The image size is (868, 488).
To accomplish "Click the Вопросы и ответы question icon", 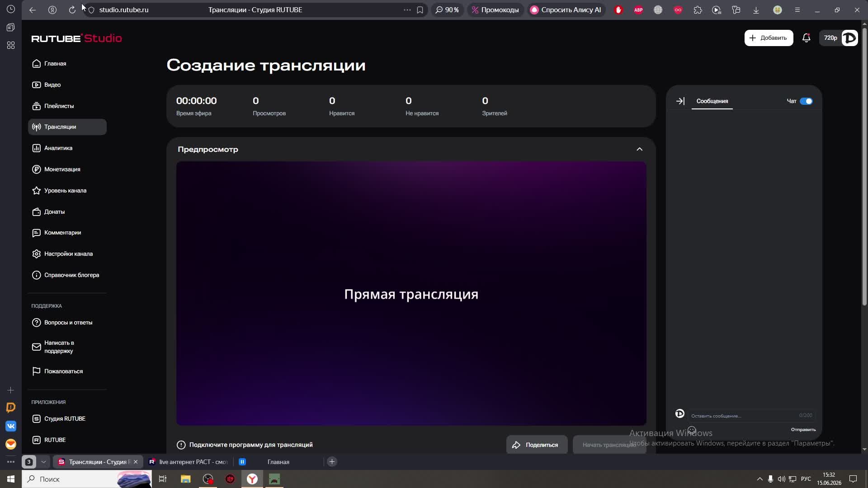I will 37,323.
